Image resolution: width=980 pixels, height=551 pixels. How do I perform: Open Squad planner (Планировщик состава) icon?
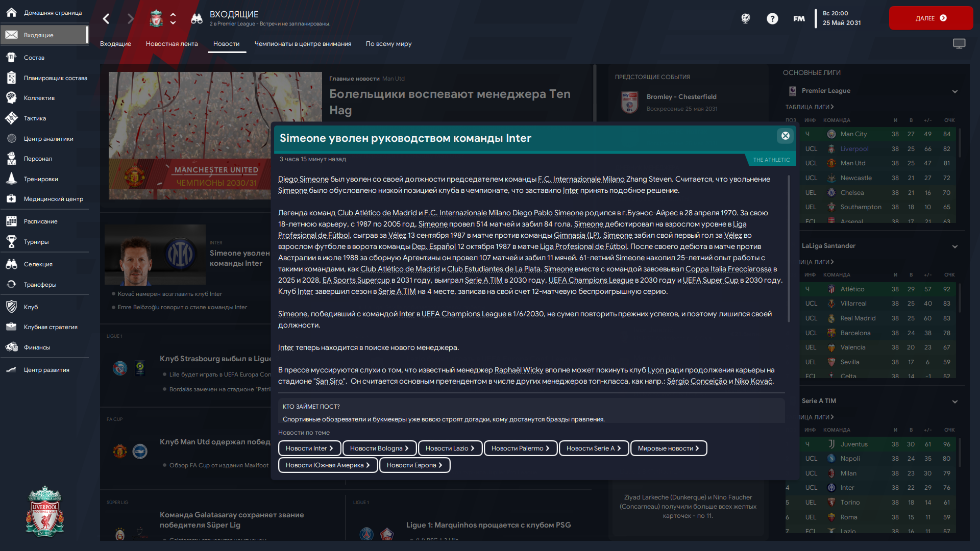(x=11, y=78)
